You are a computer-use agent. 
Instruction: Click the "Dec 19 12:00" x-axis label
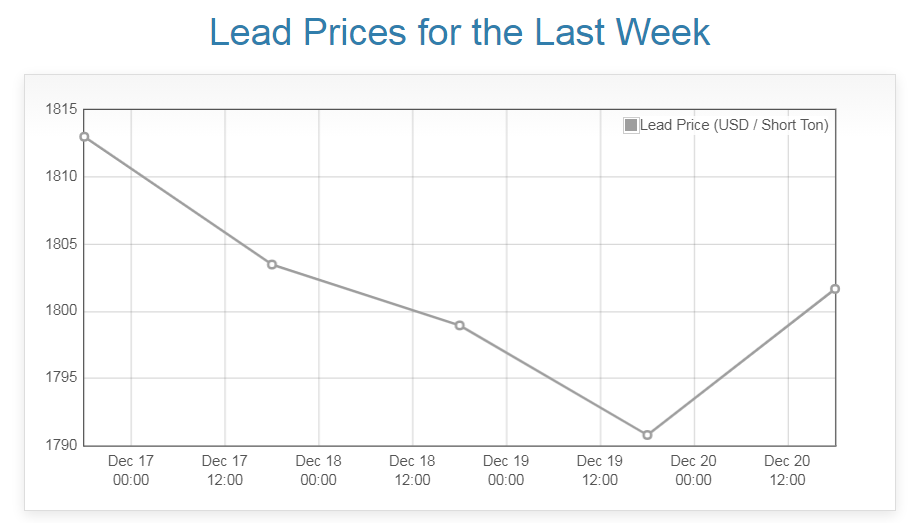click(x=600, y=470)
